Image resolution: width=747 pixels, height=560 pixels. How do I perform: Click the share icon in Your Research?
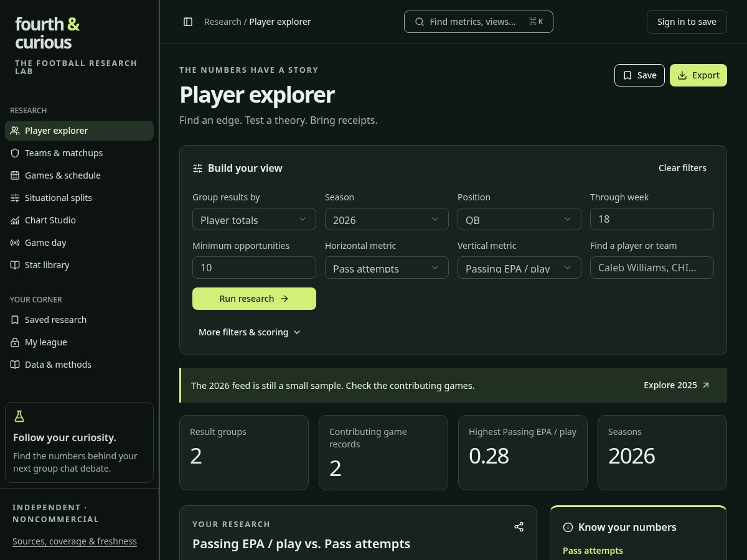[x=519, y=527]
